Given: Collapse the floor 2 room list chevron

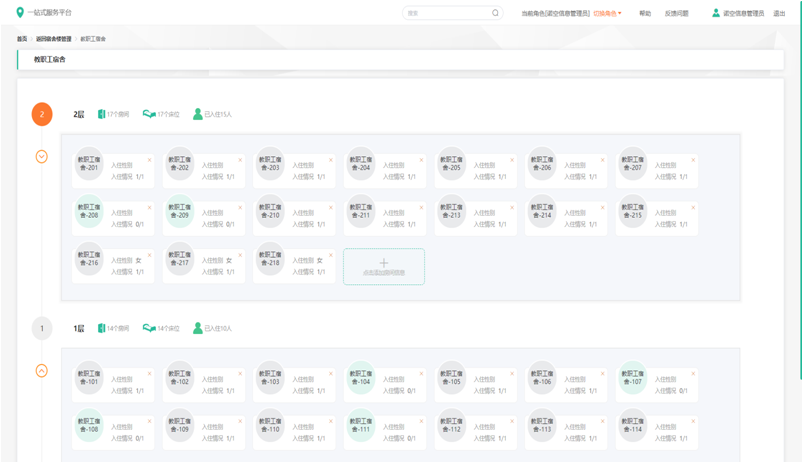Looking at the screenshot, I should click(x=42, y=157).
